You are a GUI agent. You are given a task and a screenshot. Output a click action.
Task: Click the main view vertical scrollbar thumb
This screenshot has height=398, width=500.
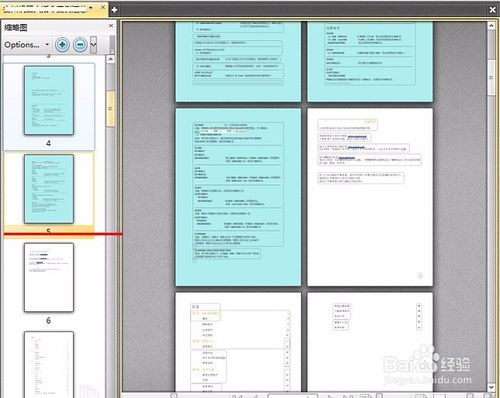[491, 77]
